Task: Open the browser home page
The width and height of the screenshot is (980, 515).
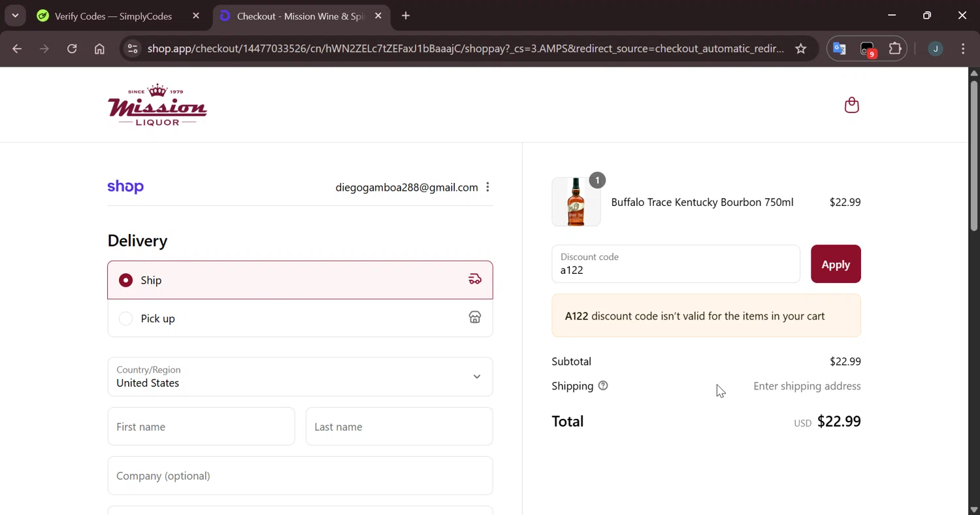Action: 99,49
